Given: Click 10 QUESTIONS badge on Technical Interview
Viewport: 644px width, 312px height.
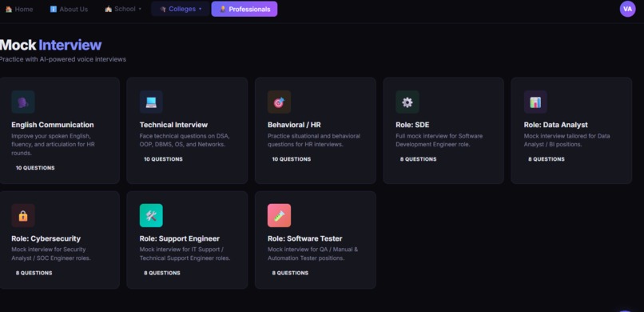Looking at the screenshot, I should point(164,159).
